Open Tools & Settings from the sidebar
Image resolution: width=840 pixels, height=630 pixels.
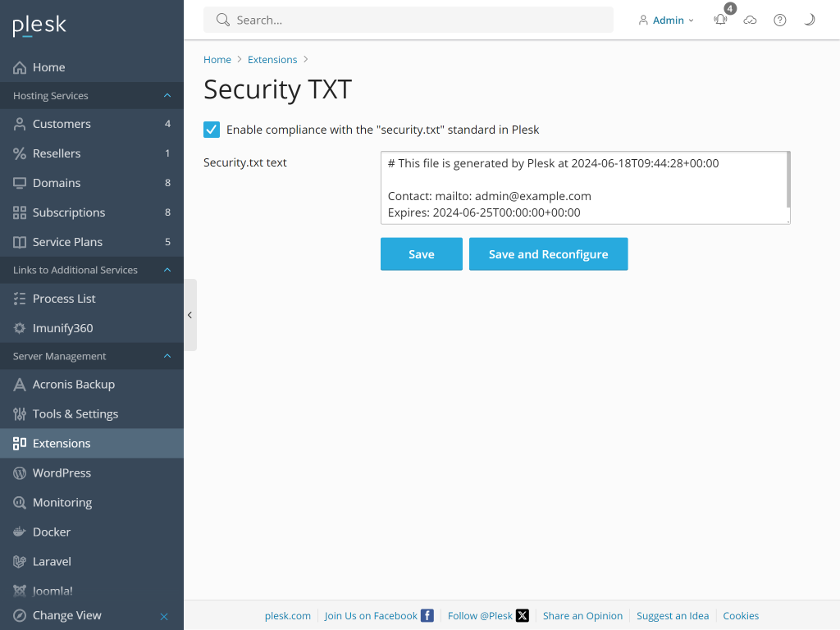coord(75,413)
